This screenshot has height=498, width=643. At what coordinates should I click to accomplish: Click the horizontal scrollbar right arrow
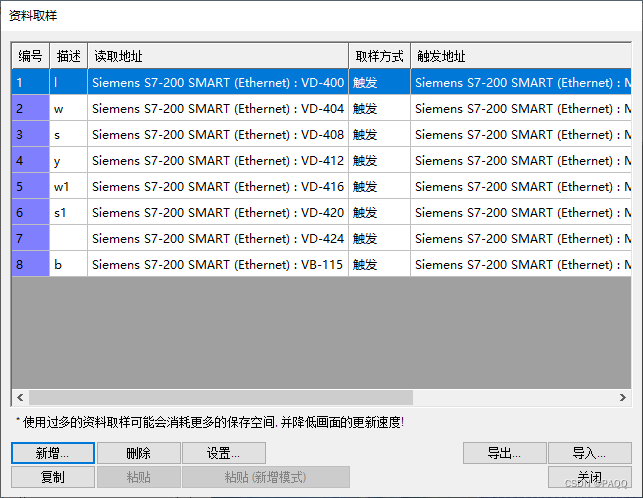point(622,397)
